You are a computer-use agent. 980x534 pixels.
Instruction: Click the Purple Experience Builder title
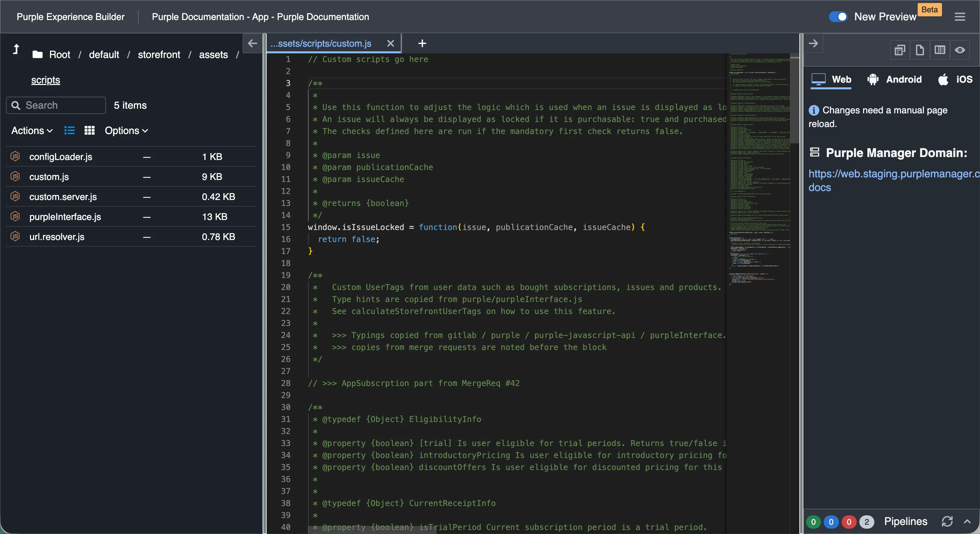[70, 17]
